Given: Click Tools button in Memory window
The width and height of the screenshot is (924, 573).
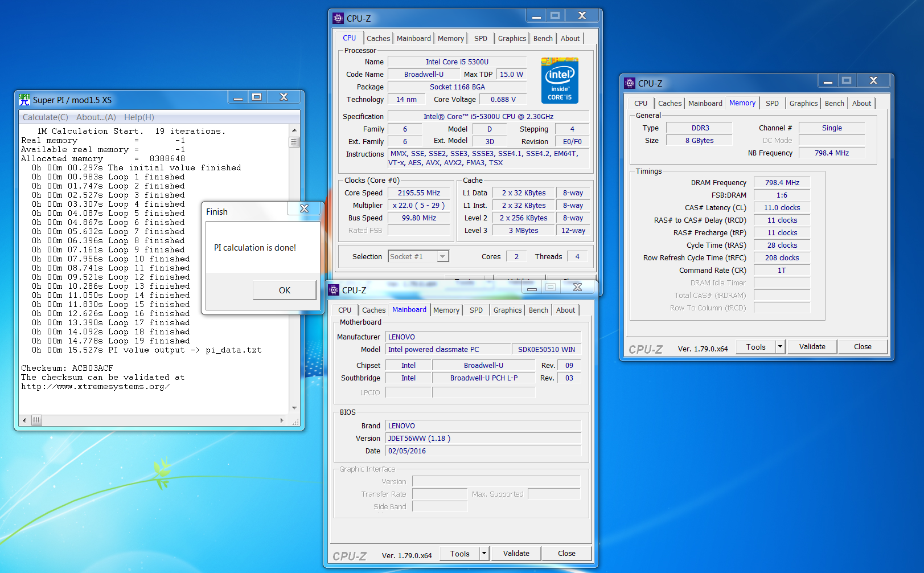Looking at the screenshot, I should (x=756, y=346).
